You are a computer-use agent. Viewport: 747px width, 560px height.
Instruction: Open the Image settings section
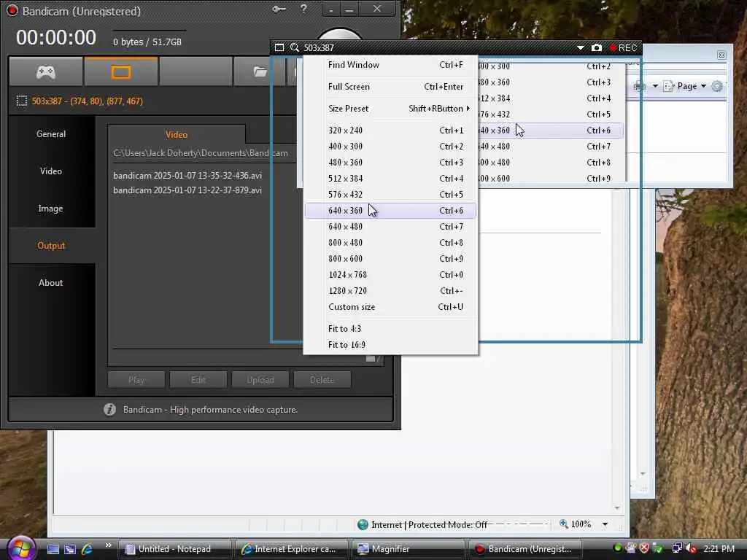(51, 209)
